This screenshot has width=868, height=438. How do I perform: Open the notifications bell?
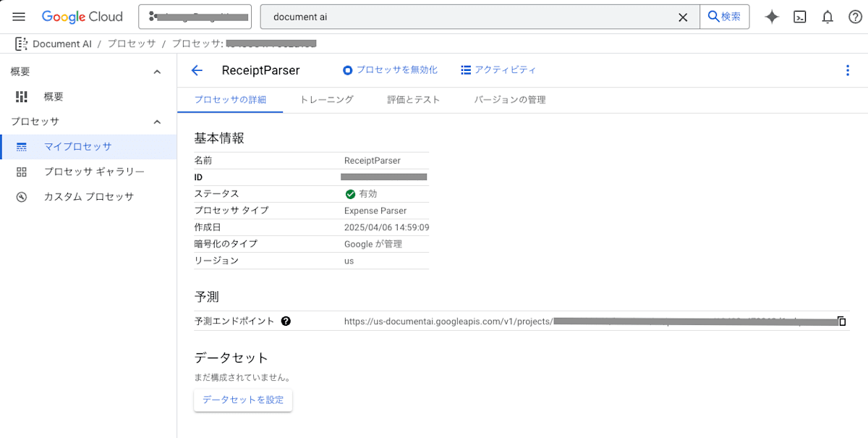tap(827, 17)
